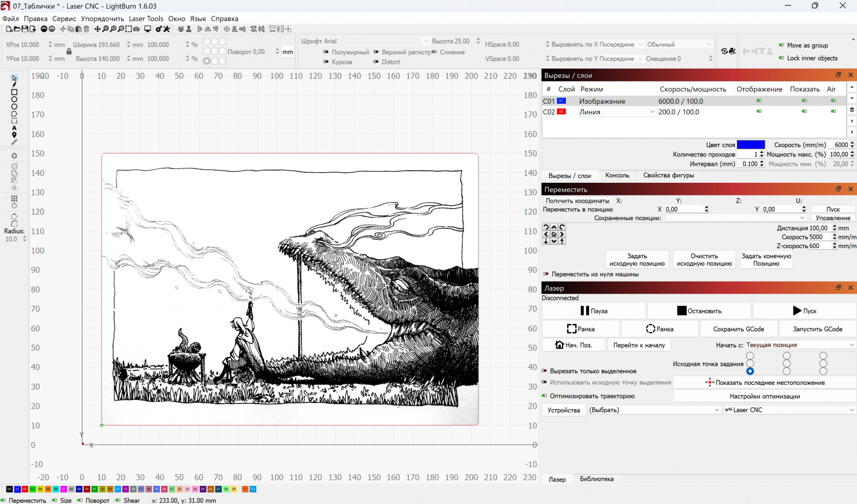The width and height of the screenshot is (857, 504).
Task: Click Настройки оптимизации button
Action: pos(765,396)
